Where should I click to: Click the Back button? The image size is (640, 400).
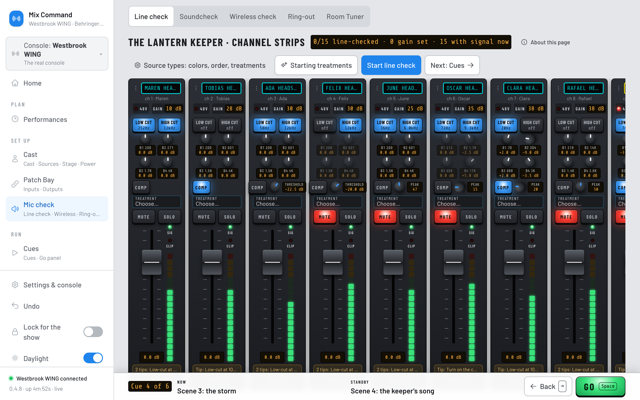coord(548,386)
